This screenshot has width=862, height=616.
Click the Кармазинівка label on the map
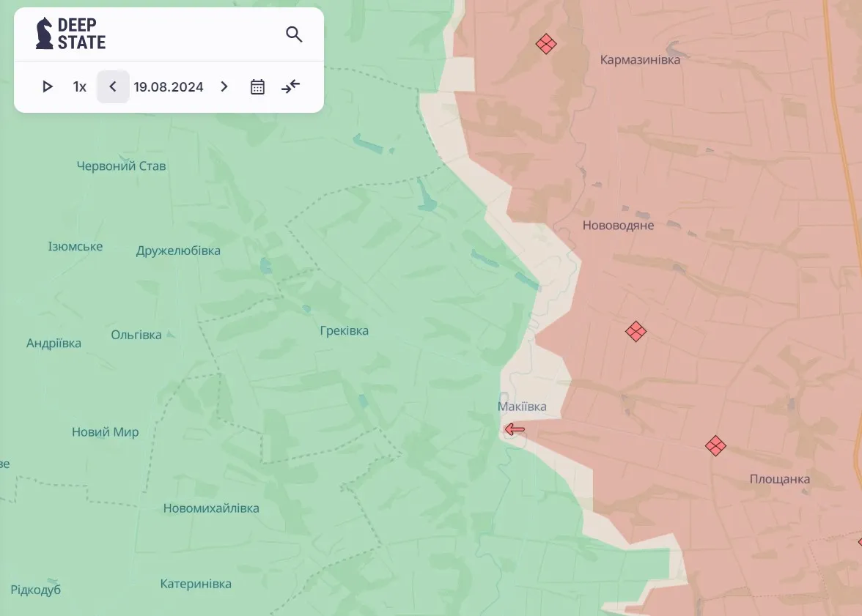(640, 60)
